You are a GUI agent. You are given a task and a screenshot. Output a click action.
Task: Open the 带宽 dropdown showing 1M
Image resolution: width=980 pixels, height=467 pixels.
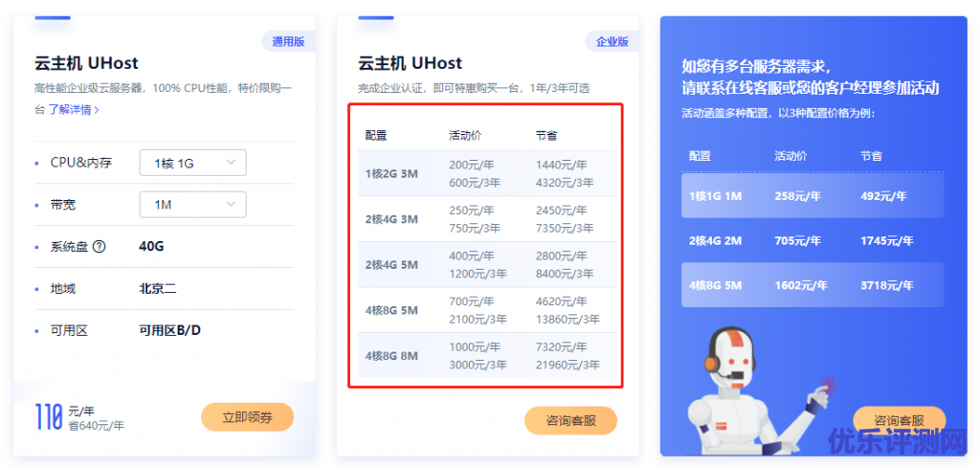(192, 205)
